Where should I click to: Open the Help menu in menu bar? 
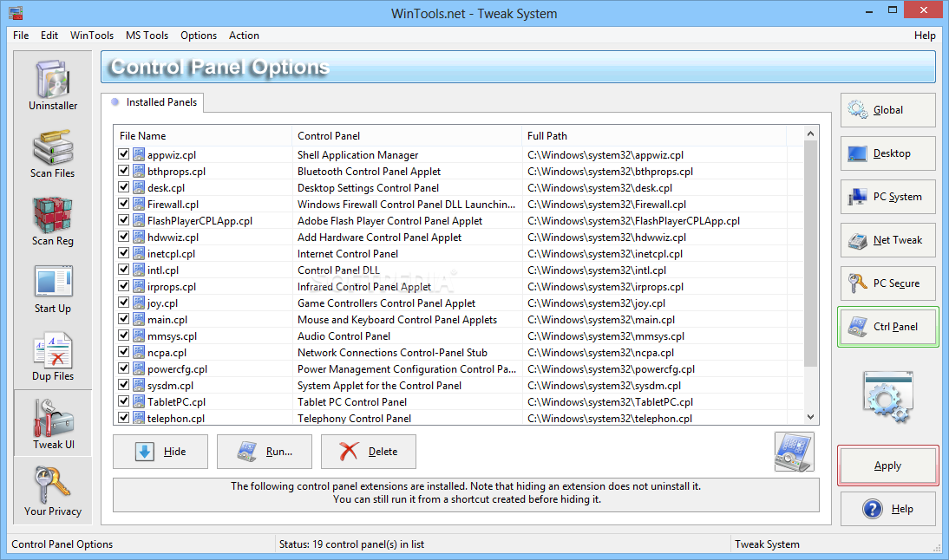924,35
